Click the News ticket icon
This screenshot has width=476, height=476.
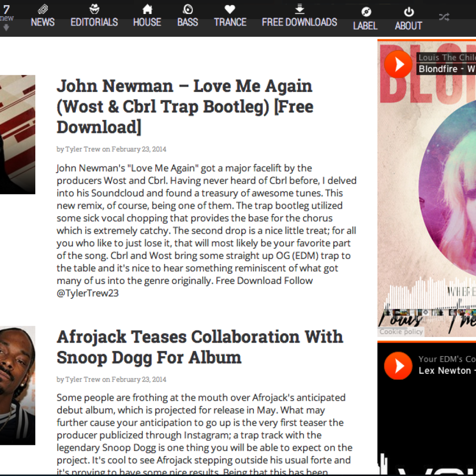pos(43,9)
